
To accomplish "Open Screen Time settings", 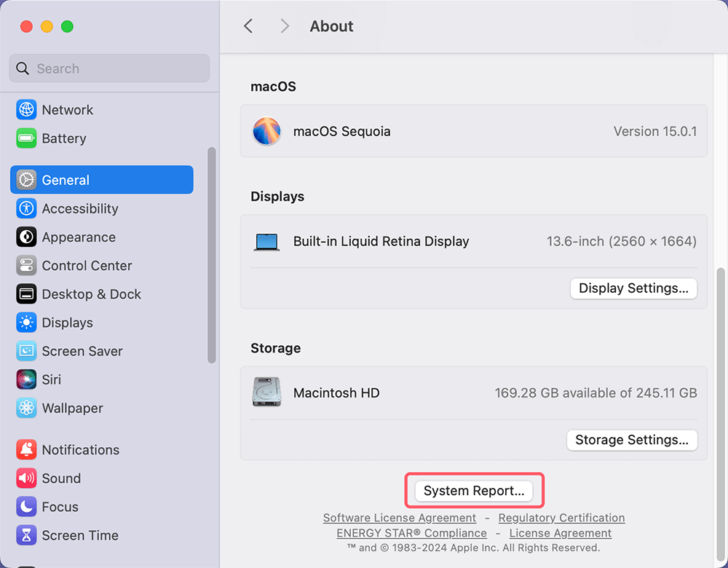I will 80,535.
